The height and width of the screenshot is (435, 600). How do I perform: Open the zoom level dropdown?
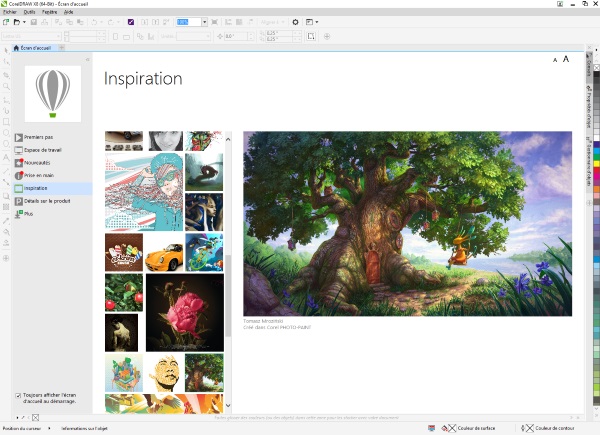pyautogui.click(x=204, y=22)
